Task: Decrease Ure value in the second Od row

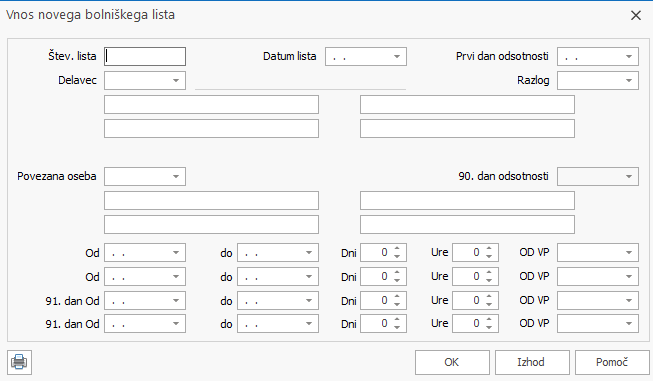Action: click(489, 281)
